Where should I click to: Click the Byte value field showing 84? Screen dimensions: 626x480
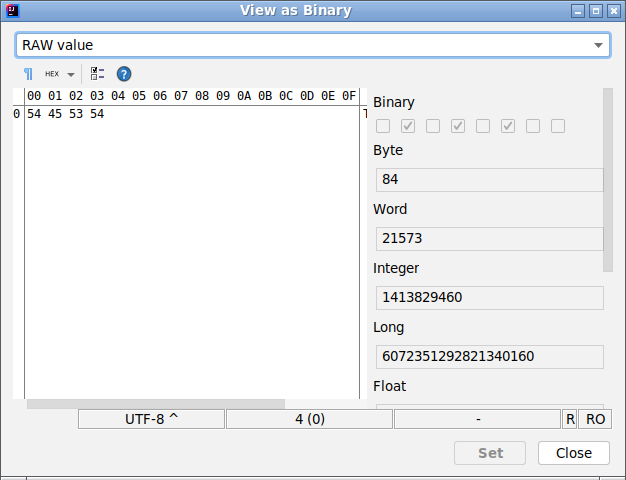click(489, 180)
